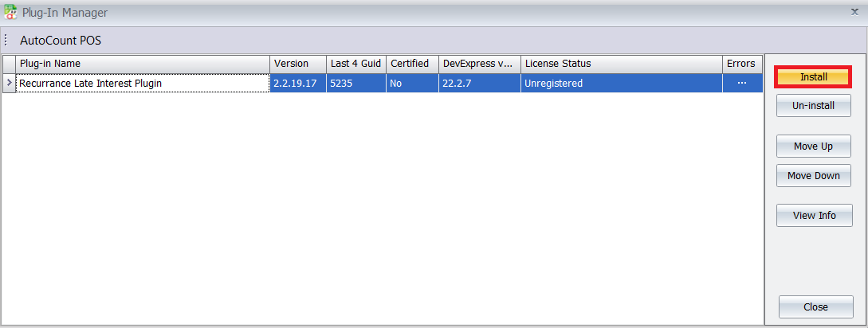The height and width of the screenshot is (328, 868).
Task: Click the Close button at bottom right
Action: [x=815, y=307]
